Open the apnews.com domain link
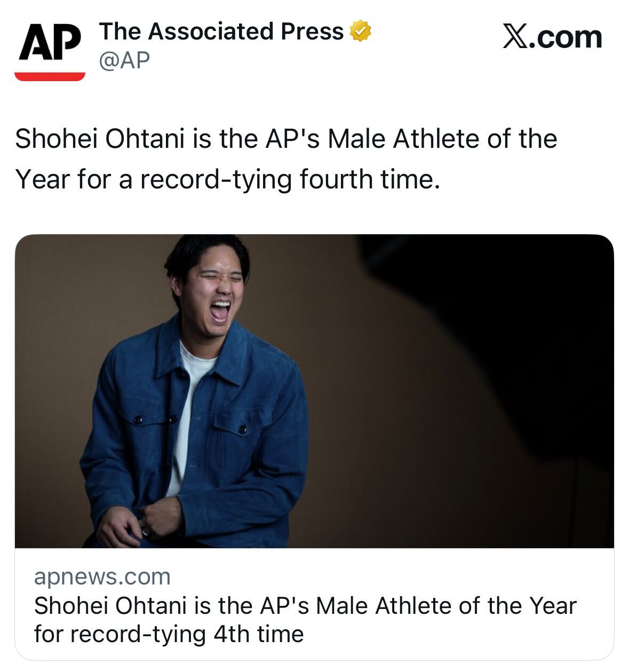629x672 pixels. [102, 577]
